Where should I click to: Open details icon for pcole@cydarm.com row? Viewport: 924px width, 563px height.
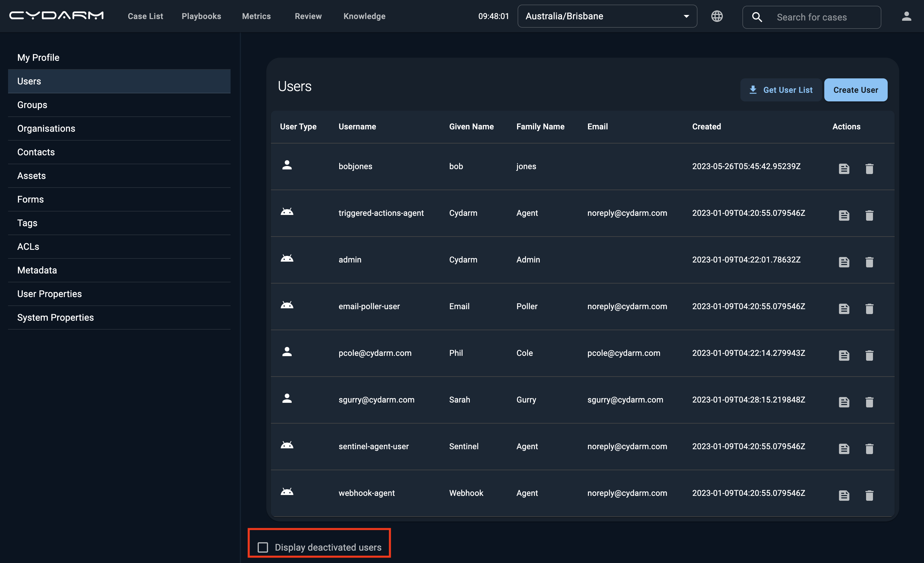[x=844, y=355]
